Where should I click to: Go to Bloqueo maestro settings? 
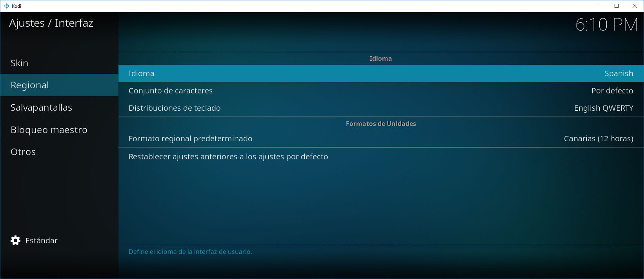59,129
